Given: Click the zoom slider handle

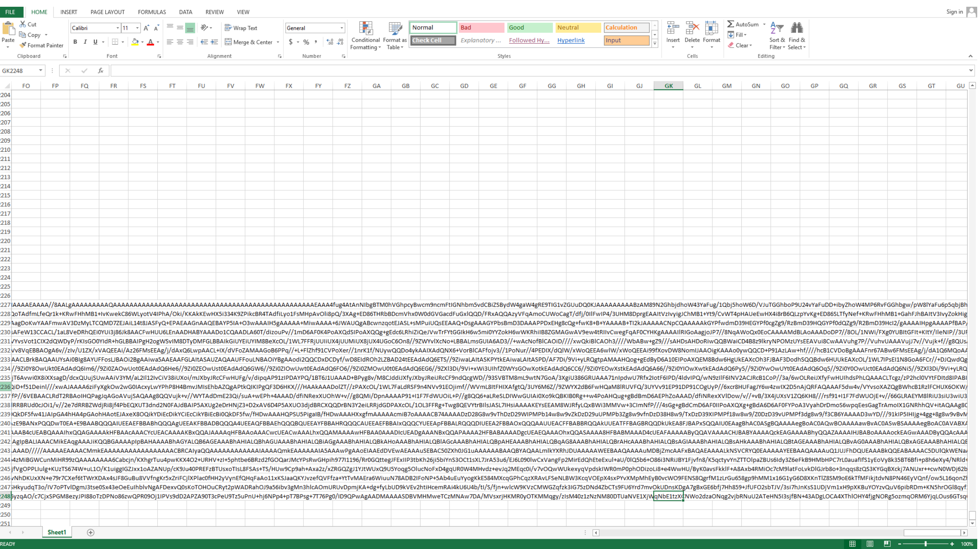Looking at the screenshot, I should pos(926,544).
